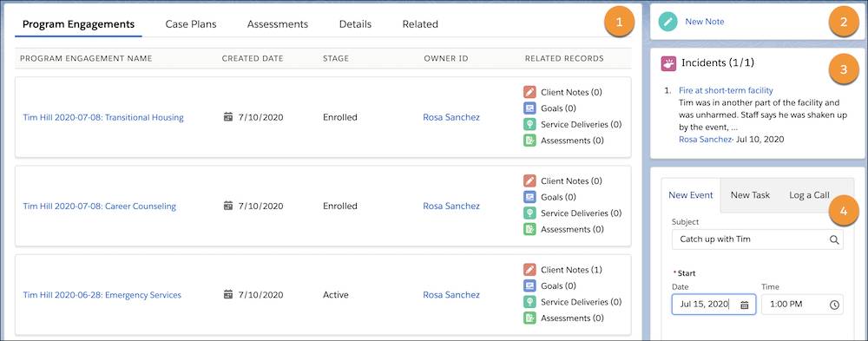
Task: Click the Related Records column header
Action: (x=564, y=59)
